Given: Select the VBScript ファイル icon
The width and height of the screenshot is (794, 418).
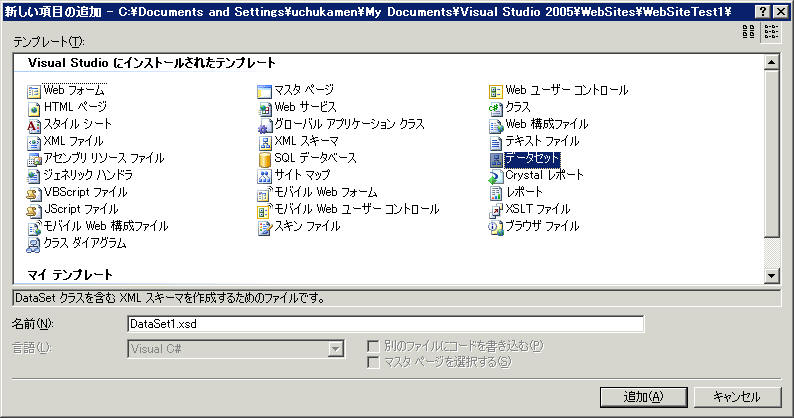Looking at the screenshot, I should [x=33, y=194].
